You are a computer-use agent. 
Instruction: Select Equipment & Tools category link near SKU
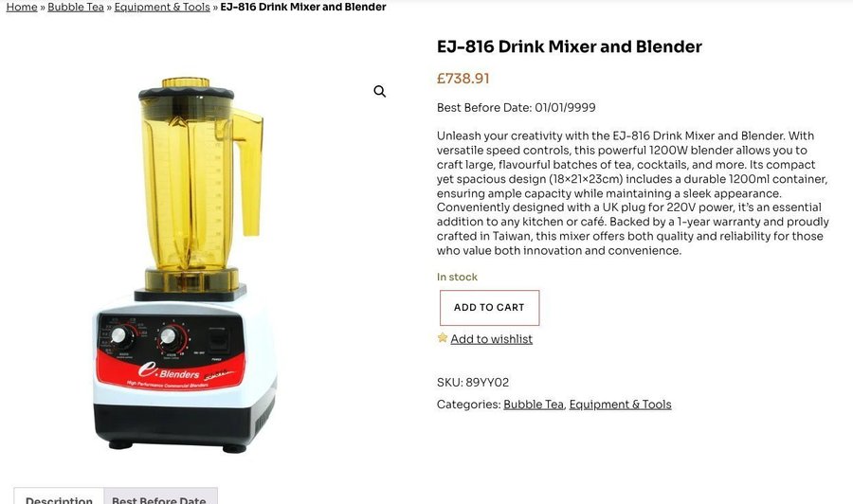click(620, 405)
